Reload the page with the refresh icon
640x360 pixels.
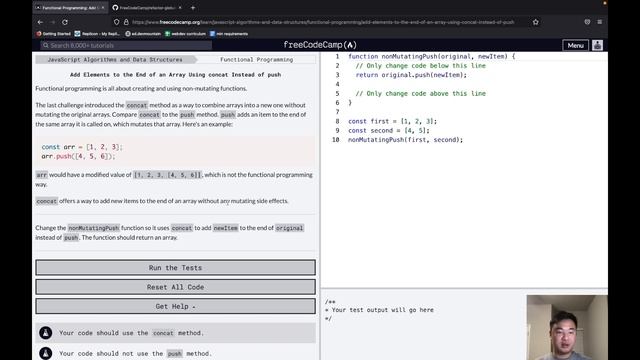point(65,22)
